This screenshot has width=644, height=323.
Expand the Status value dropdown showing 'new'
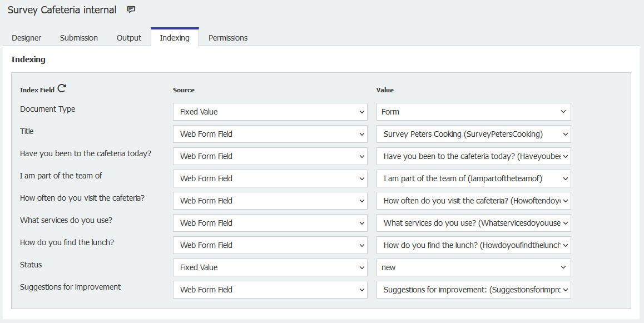(473, 267)
